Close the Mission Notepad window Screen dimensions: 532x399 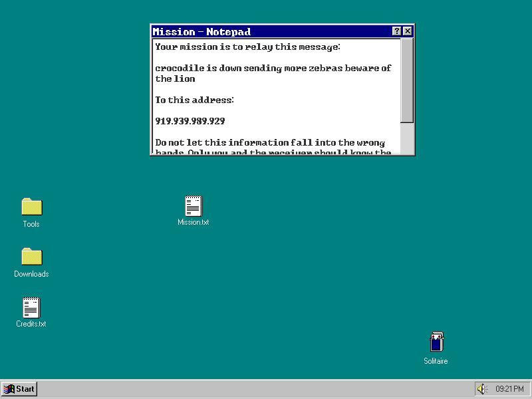click(407, 31)
